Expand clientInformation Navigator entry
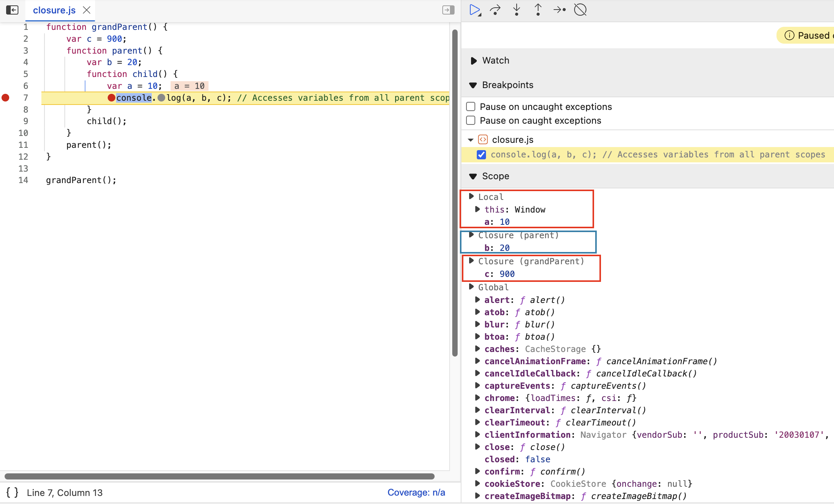Viewport: 834px width, 504px height. point(478,434)
